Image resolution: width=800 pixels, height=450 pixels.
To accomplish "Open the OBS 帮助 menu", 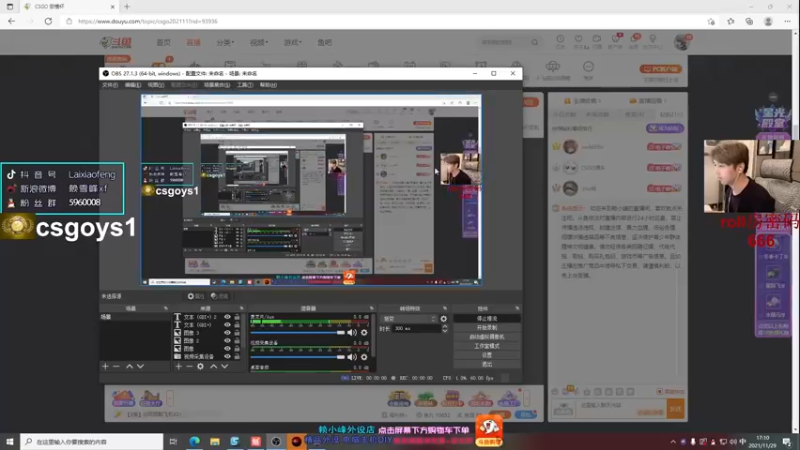I will (268, 85).
